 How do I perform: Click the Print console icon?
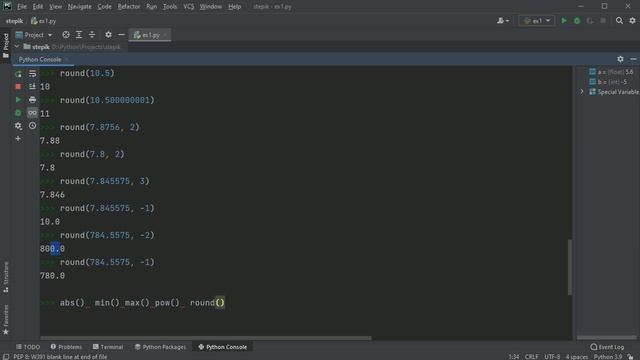[32, 100]
